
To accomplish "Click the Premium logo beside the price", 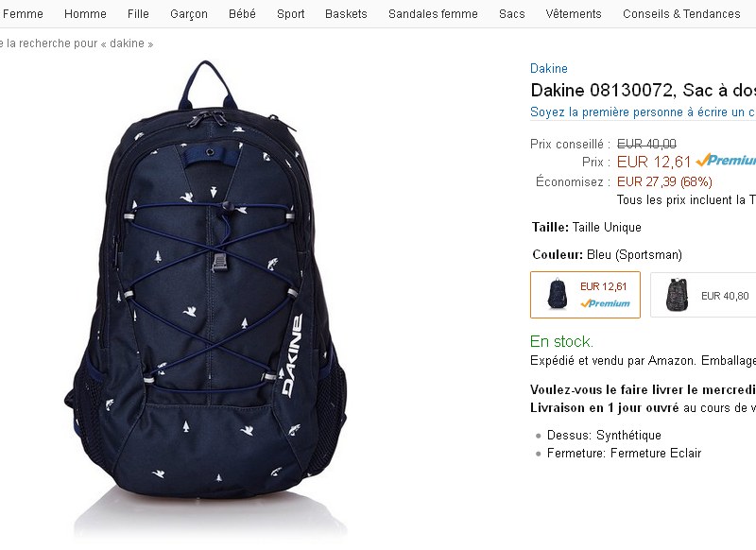I will coord(726,160).
